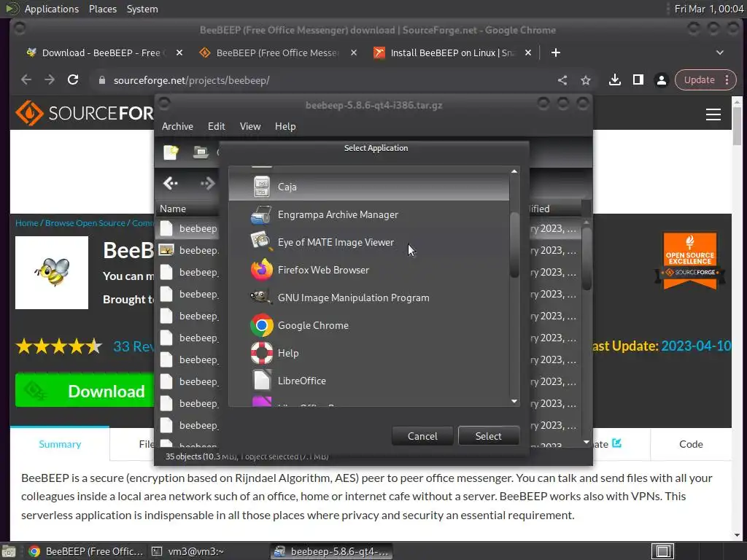The width and height of the screenshot is (747, 560).
Task: Click the application list scrollbar thumb
Action: (x=514, y=244)
